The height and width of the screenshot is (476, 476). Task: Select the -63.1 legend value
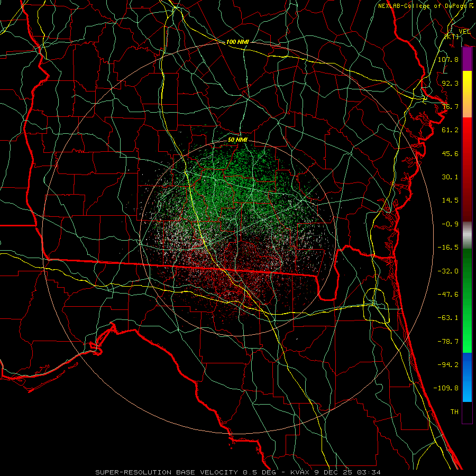click(448, 318)
